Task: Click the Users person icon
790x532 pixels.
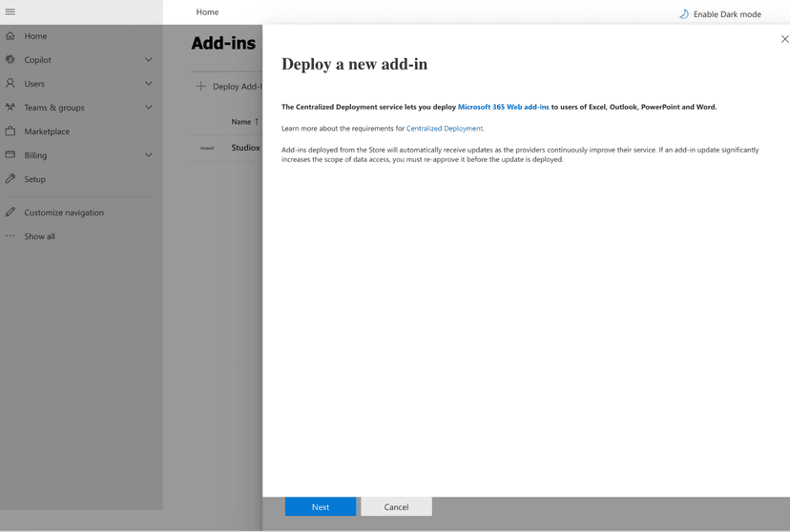Action: pos(10,83)
